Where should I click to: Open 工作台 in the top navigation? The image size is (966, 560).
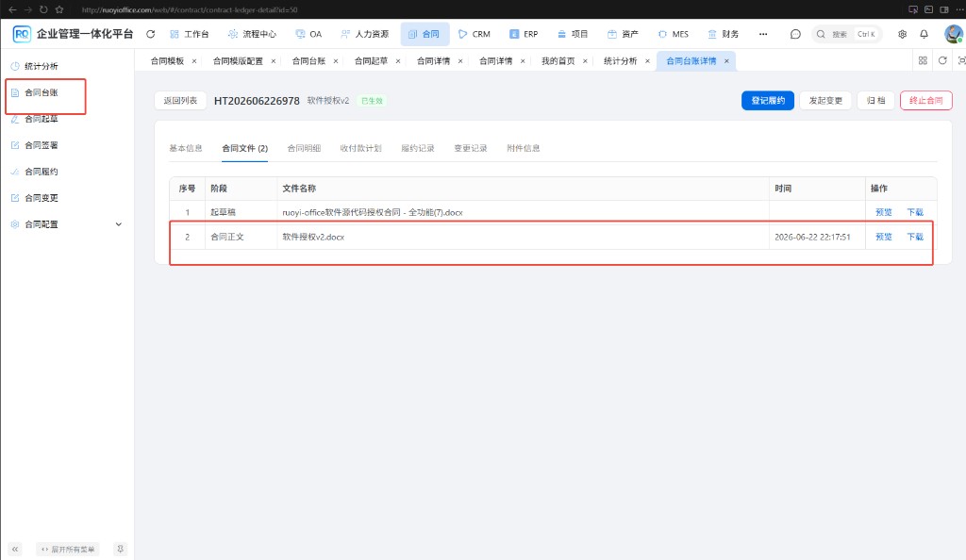(189, 34)
